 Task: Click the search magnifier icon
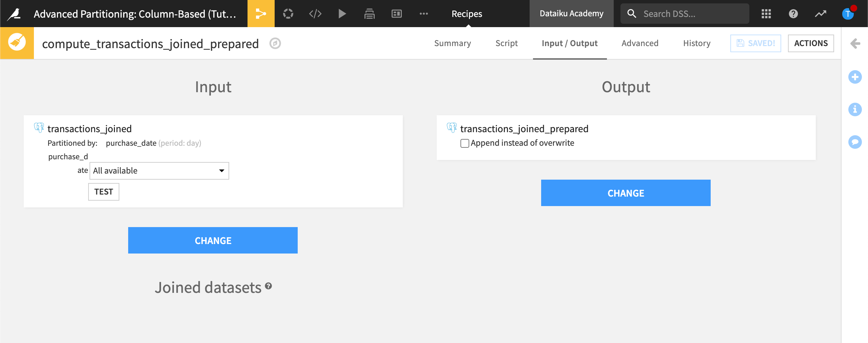[x=632, y=14]
